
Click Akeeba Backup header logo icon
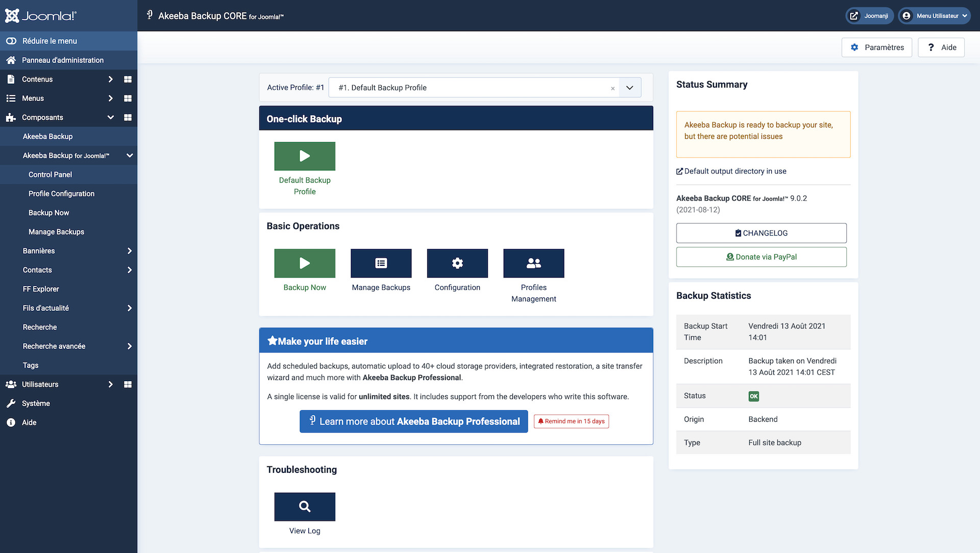click(x=150, y=14)
